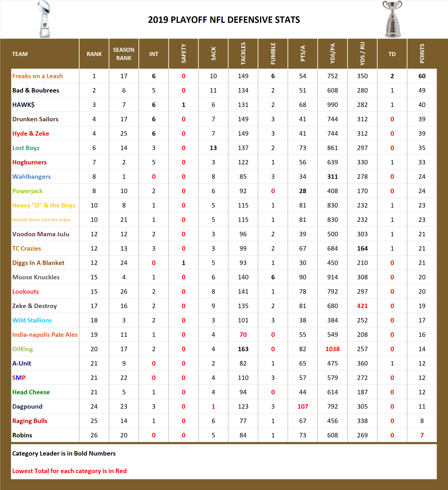Select the Freaks on a Leash team name

click(x=37, y=76)
